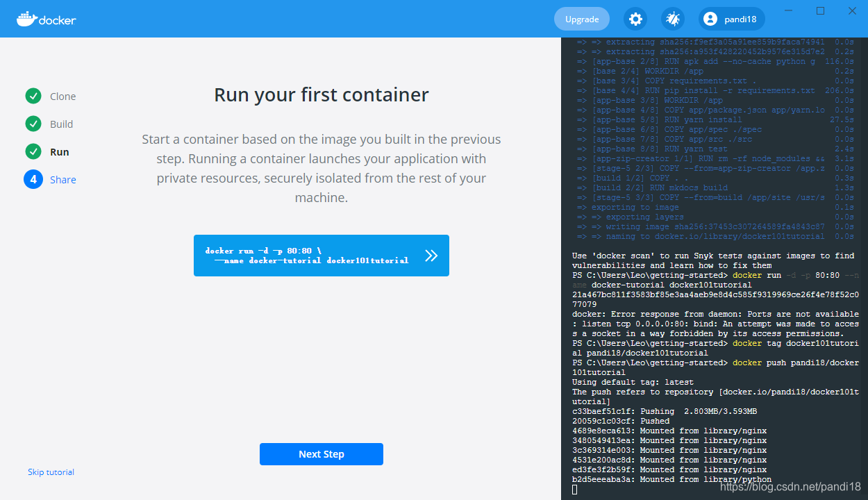This screenshot has height=500, width=868.
Task: Click the 'Using default tag: latest' line
Action: coord(633,382)
